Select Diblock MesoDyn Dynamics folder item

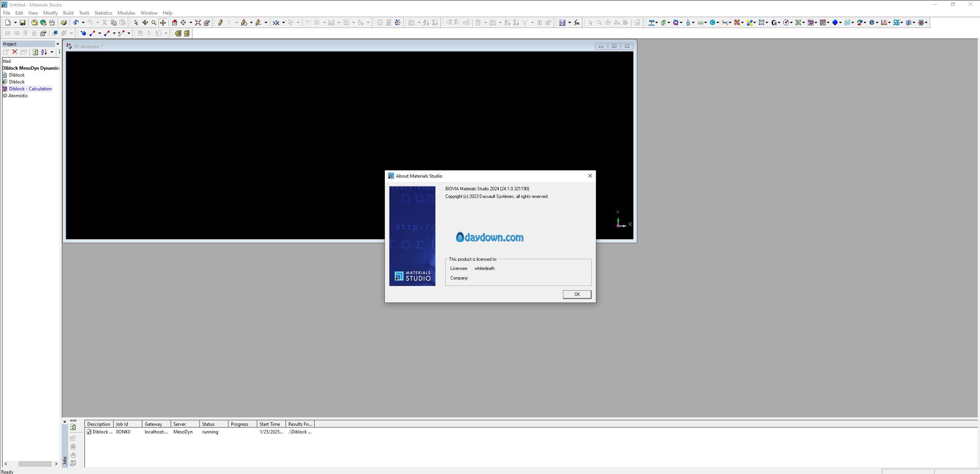31,68
